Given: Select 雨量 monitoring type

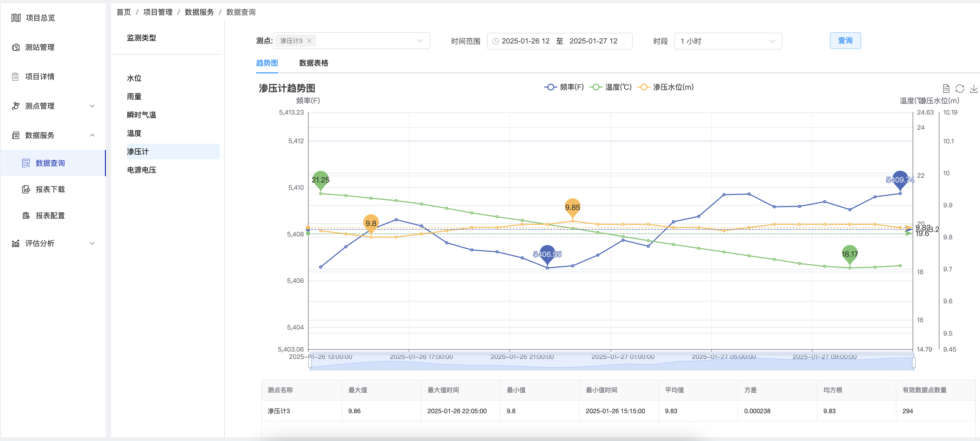Looking at the screenshot, I should [x=134, y=97].
